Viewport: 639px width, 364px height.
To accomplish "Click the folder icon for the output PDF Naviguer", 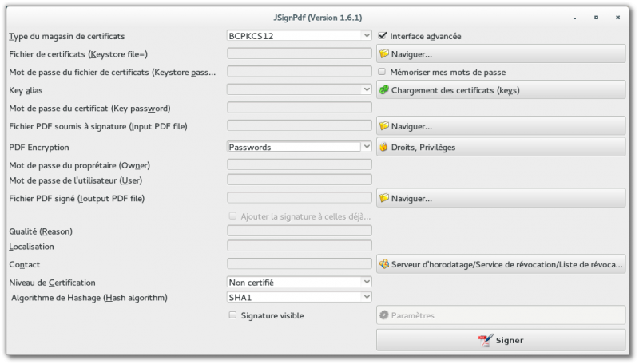I will [x=384, y=198].
